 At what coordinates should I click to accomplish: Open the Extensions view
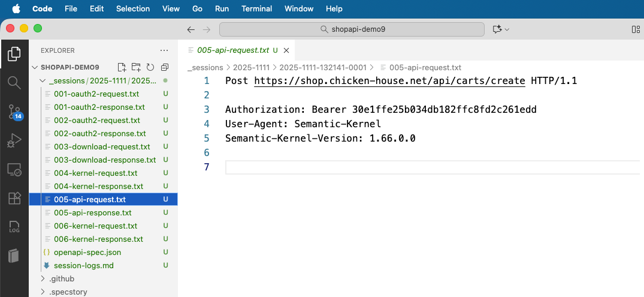[14, 199]
